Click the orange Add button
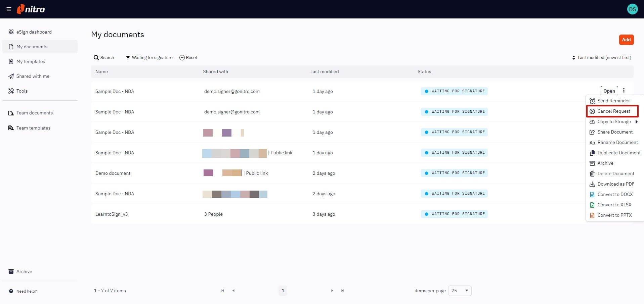 coord(626,40)
